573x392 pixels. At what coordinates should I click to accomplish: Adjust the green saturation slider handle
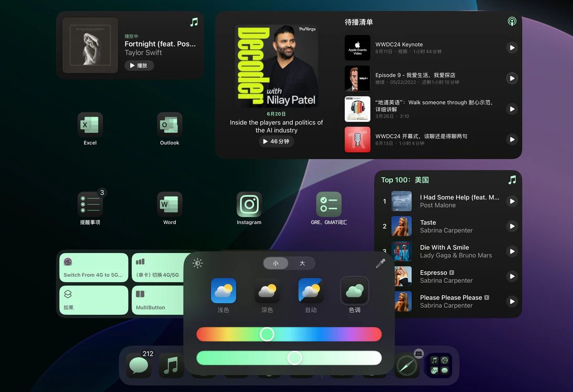pos(294,358)
